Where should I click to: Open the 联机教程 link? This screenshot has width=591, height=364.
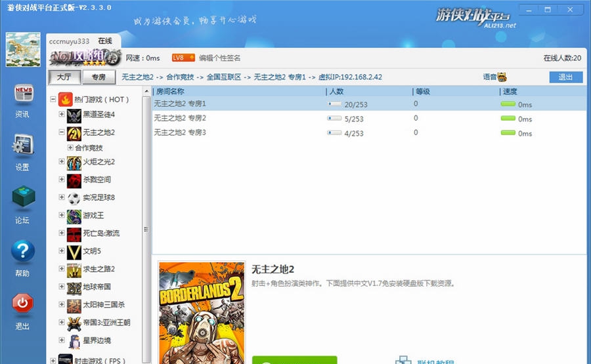tap(435, 362)
